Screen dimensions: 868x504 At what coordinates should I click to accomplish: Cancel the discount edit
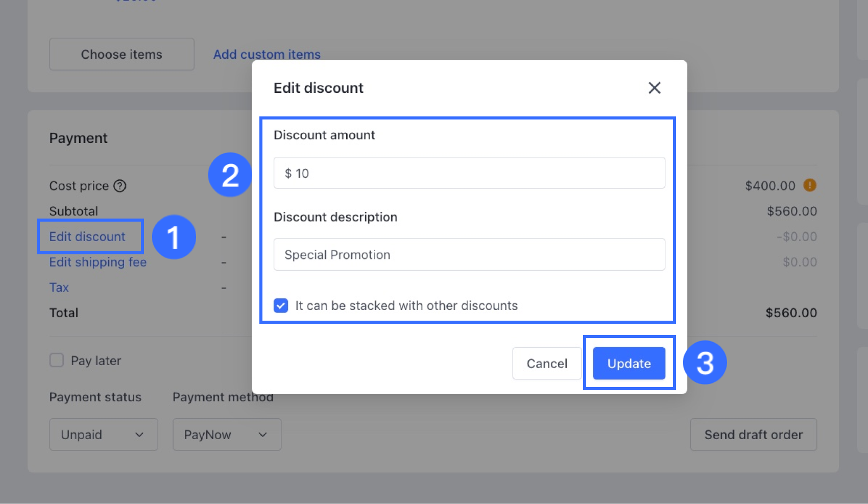tap(547, 364)
